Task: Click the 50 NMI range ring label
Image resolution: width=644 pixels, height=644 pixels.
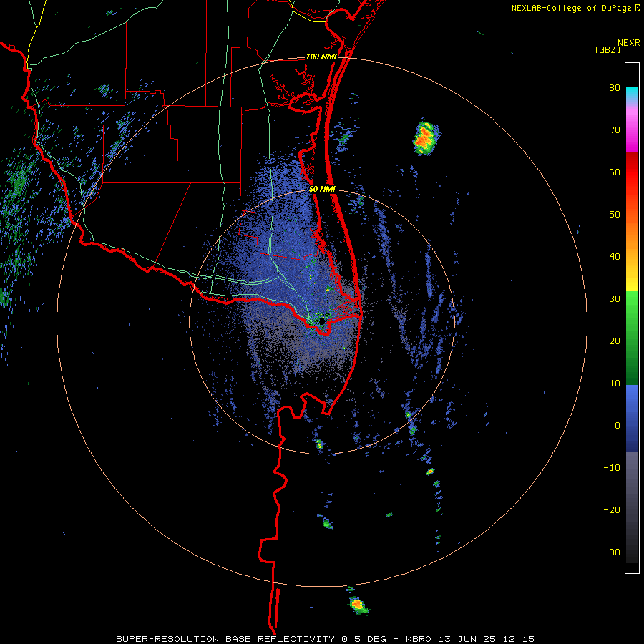Action: pos(322,190)
